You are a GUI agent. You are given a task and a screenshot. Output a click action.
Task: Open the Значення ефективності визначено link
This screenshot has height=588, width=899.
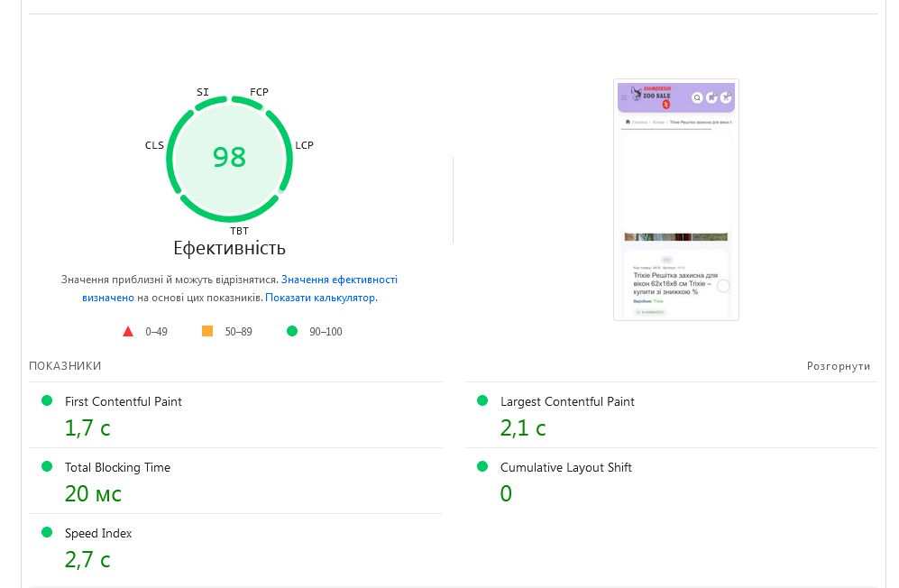[339, 280]
